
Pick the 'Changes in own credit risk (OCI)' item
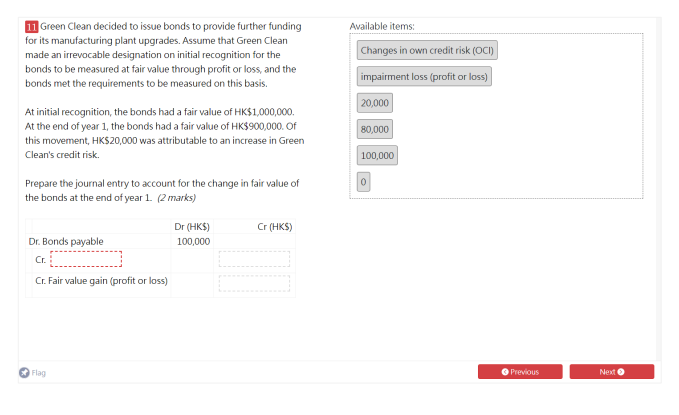click(x=427, y=50)
